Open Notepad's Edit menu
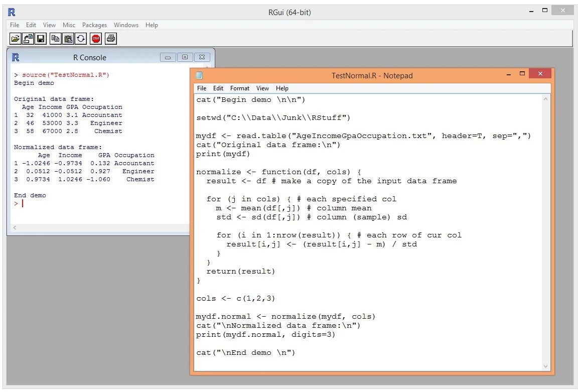The width and height of the screenshot is (580, 392). pyautogui.click(x=218, y=88)
